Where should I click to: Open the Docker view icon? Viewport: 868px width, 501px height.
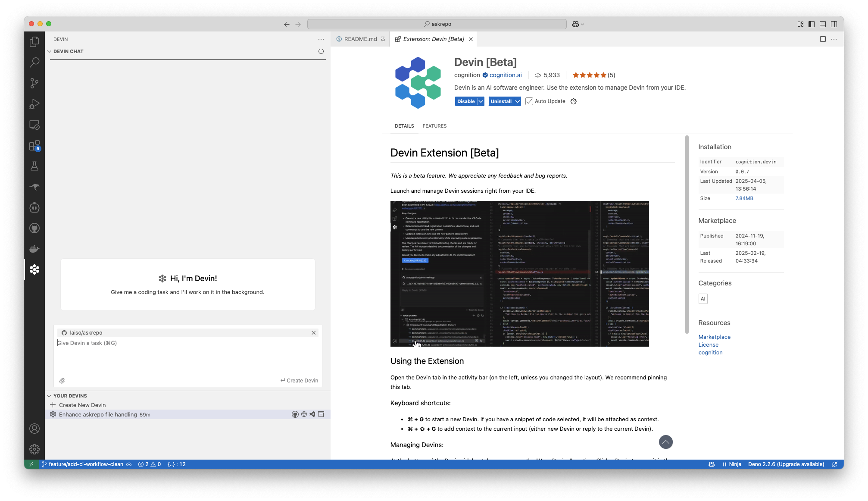coord(34,249)
